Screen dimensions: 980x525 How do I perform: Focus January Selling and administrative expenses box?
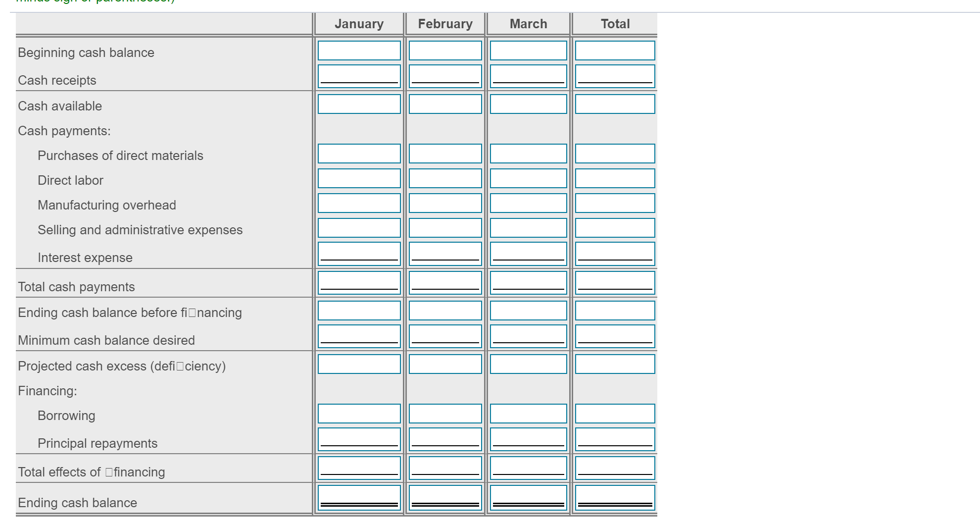pos(359,228)
